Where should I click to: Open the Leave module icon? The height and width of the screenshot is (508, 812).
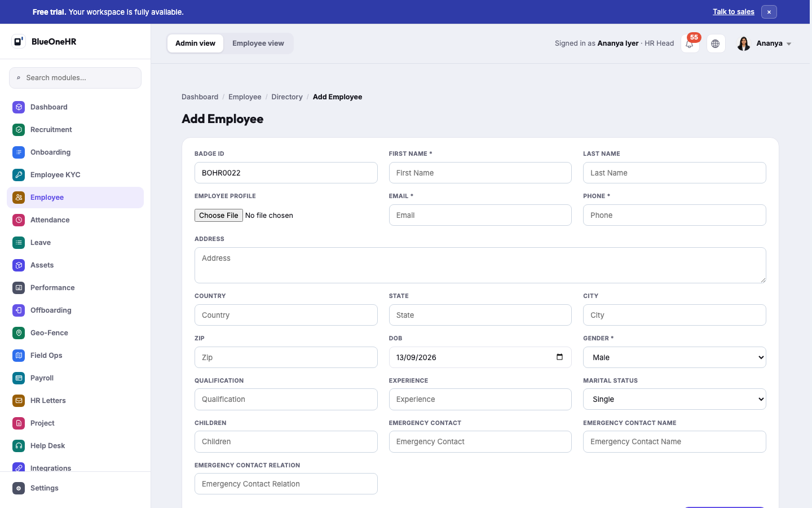click(x=19, y=243)
